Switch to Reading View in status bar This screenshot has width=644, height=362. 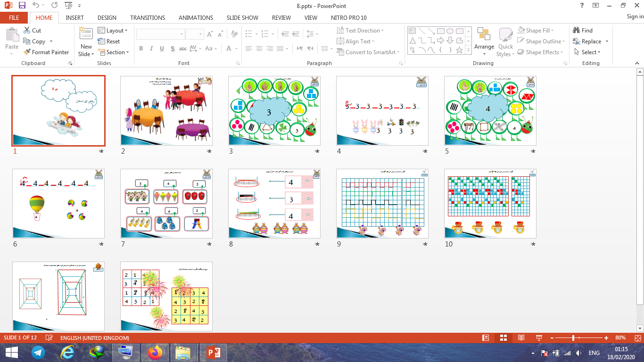click(521, 338)
